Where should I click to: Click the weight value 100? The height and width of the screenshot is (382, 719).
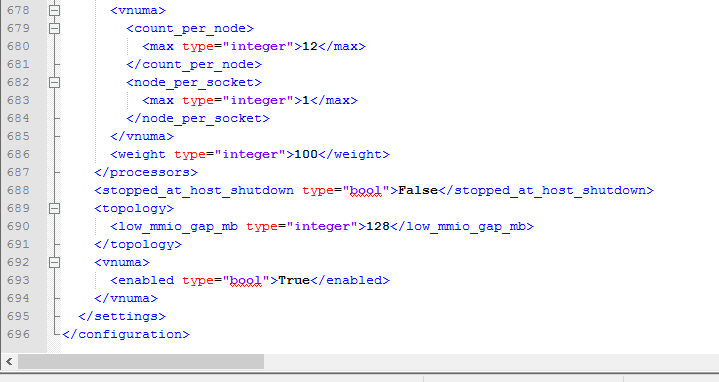tap(305, 155)
